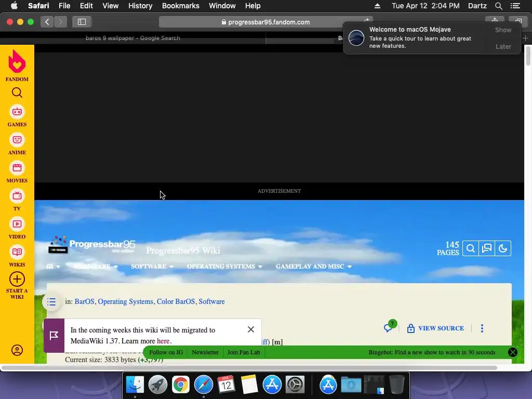Click the Progressbar95 wiki logo
Screen dimensions: 532x399
click(91, 245)
